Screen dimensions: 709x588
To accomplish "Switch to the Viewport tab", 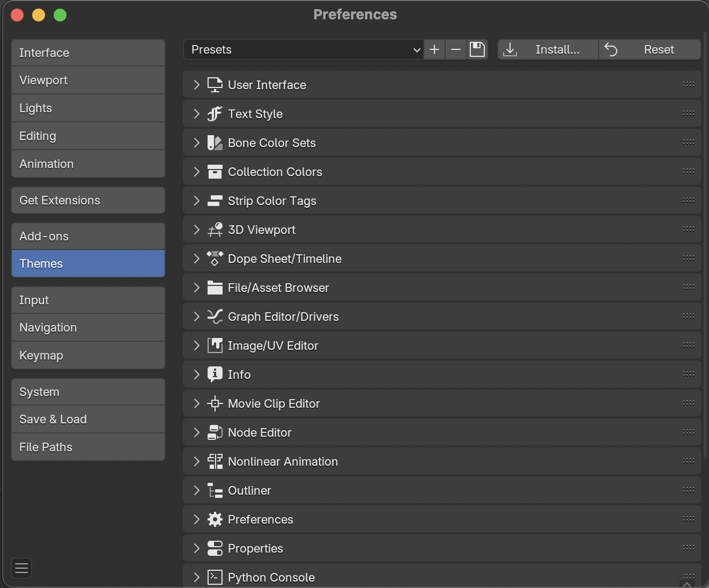I will coord(88,80).
